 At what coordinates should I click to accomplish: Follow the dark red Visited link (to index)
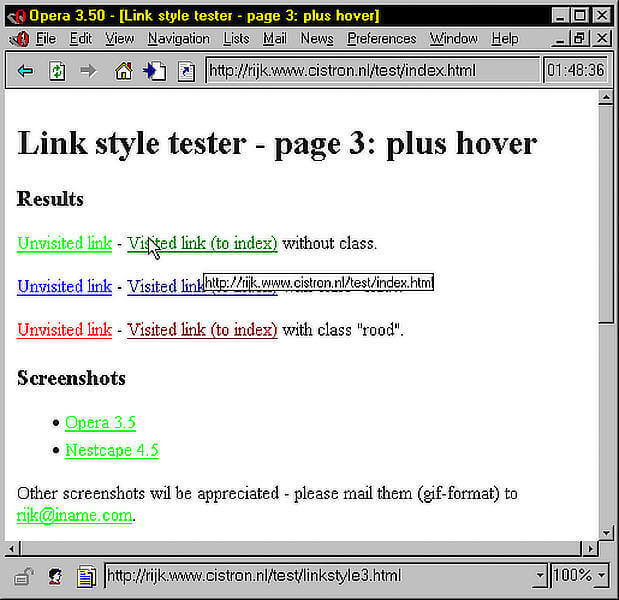(202, 330)
